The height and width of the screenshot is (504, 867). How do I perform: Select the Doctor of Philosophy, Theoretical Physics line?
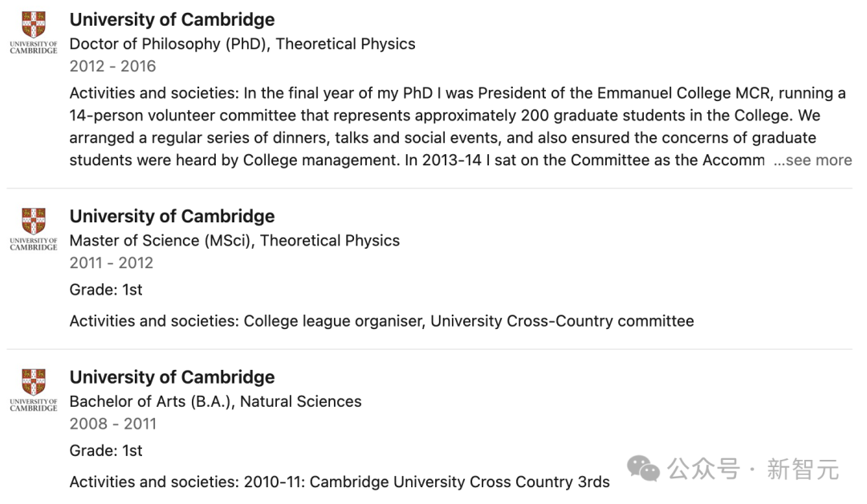pos(242,44)
